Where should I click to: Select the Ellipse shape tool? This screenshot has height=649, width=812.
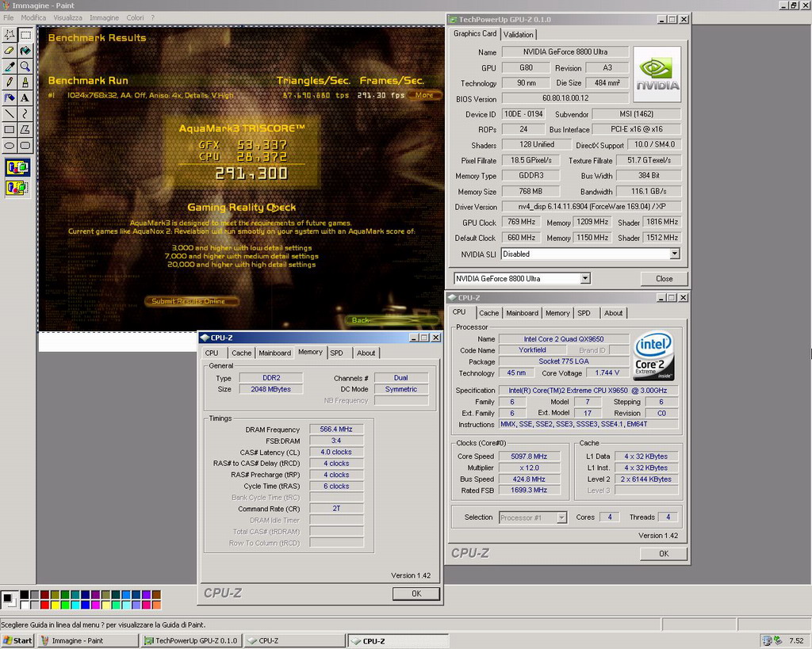point(10,146)
